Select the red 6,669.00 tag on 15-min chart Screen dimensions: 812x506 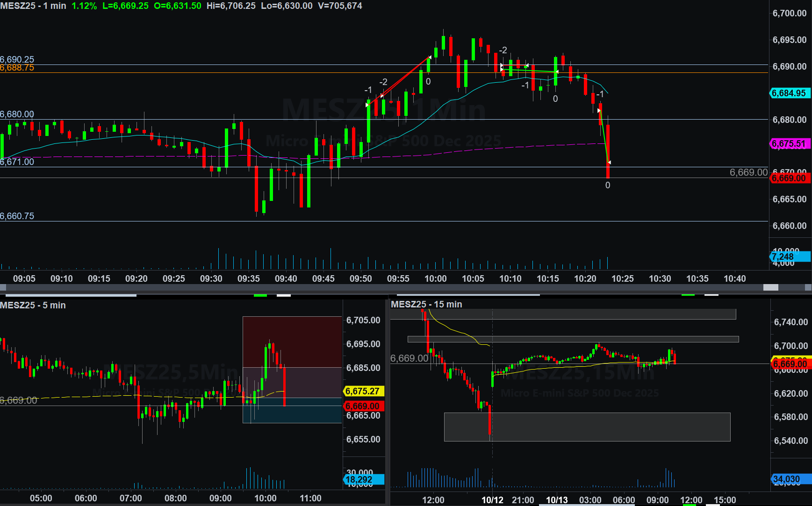click(x=790, y=364)
